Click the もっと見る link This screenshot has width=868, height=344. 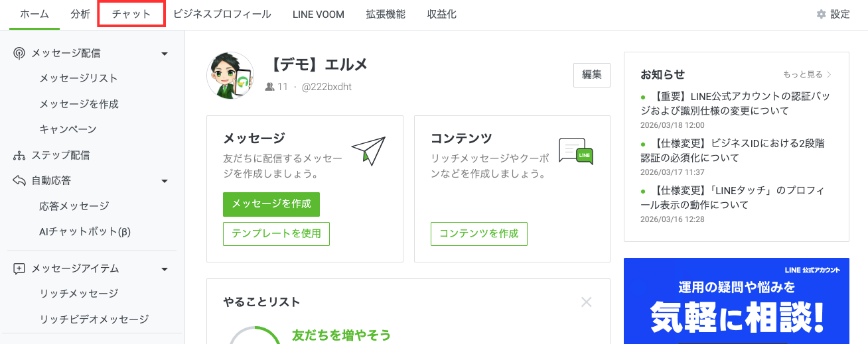pyautogui.click(x=807, y=74)
